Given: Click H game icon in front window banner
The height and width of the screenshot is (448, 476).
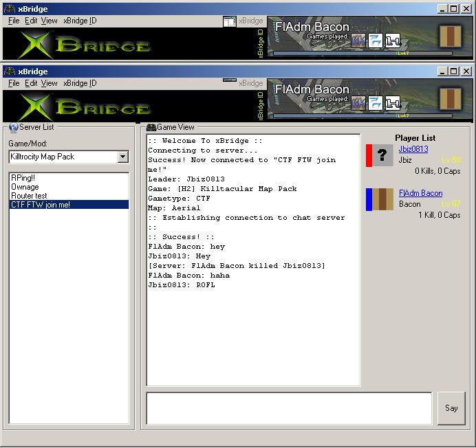Looking at the screenshot, I should tap(393, 104).
